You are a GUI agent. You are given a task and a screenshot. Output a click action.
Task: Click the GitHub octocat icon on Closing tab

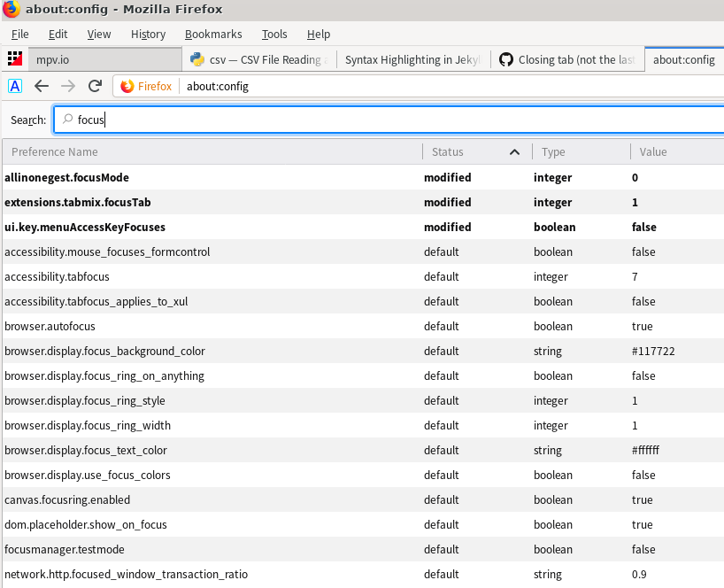click(506, 59)
